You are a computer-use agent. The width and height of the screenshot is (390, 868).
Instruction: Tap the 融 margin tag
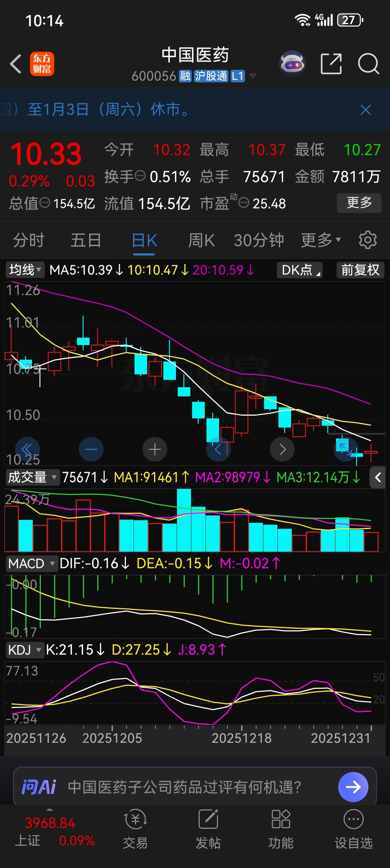pyautogui.click(x=185, y=76)
